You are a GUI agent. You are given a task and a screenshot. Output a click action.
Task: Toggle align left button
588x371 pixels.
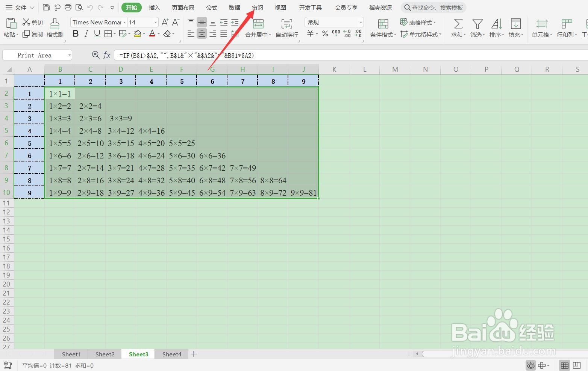pyautogui.click(x=191, y=34)
